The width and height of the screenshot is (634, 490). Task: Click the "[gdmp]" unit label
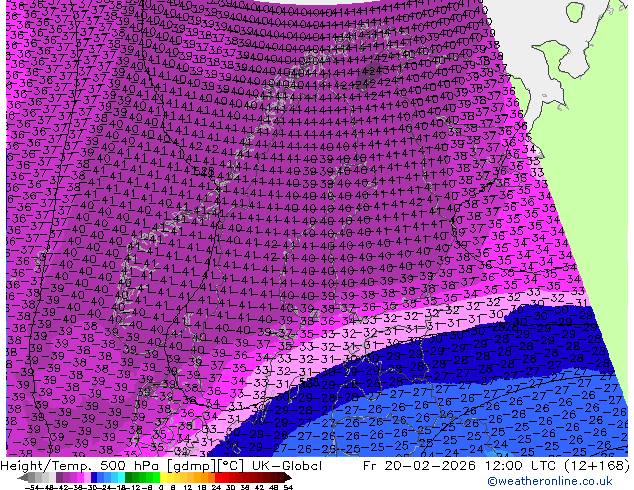(190, 466)
